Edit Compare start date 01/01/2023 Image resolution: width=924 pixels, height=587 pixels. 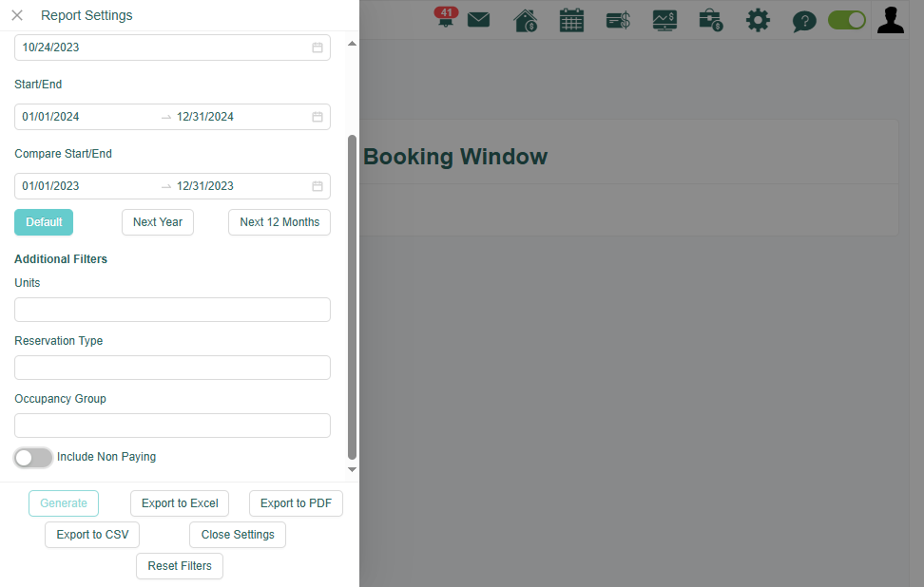50,186
